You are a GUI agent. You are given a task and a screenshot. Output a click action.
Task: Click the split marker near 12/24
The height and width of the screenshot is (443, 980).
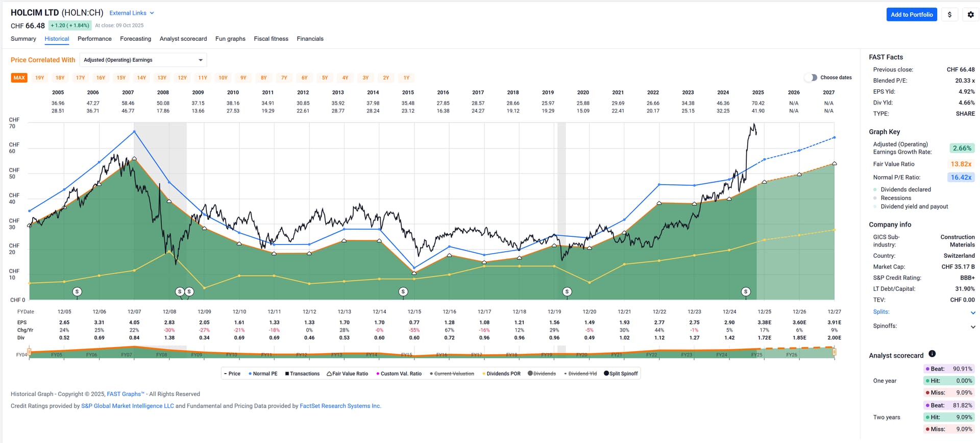coord(746,292)
